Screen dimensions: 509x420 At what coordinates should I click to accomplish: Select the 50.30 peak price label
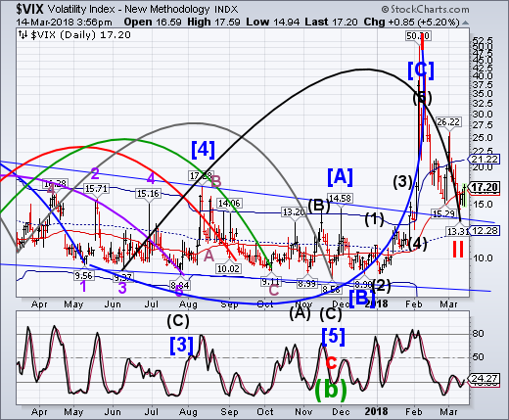coord(418,35)
